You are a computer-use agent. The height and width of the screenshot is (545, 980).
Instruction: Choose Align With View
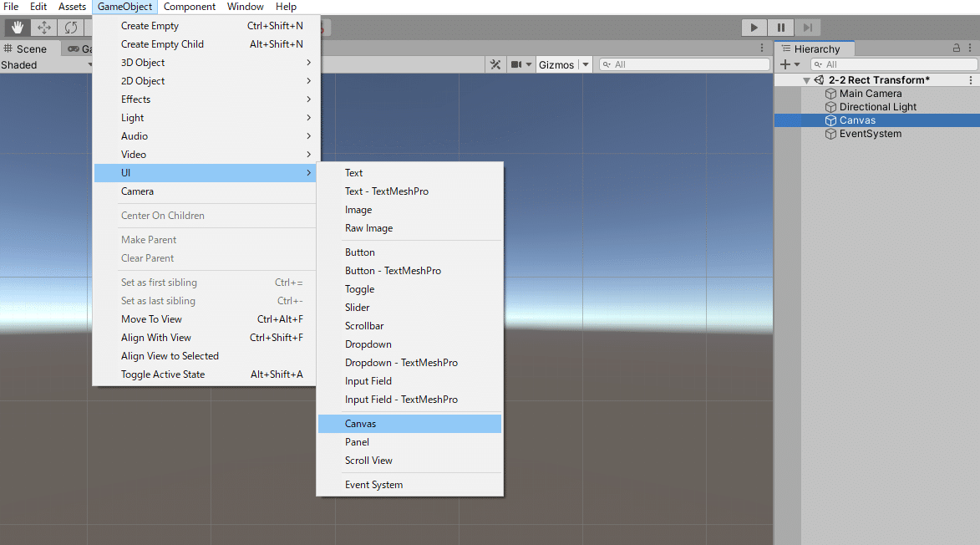205,338
